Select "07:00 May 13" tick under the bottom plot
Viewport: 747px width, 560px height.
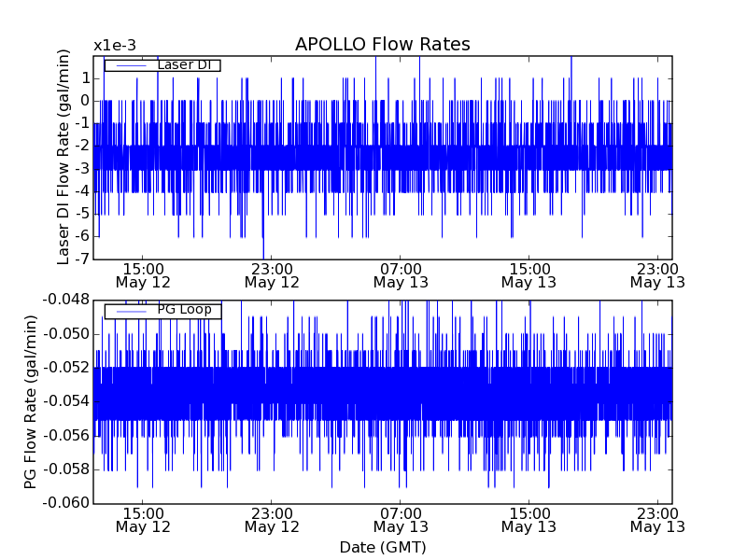[401, 520]
